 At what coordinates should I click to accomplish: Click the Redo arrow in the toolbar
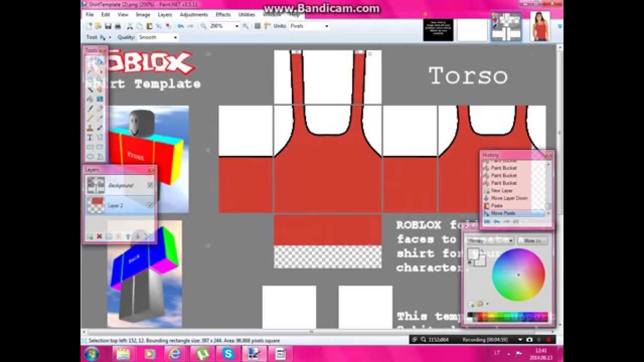click(190, 26)
